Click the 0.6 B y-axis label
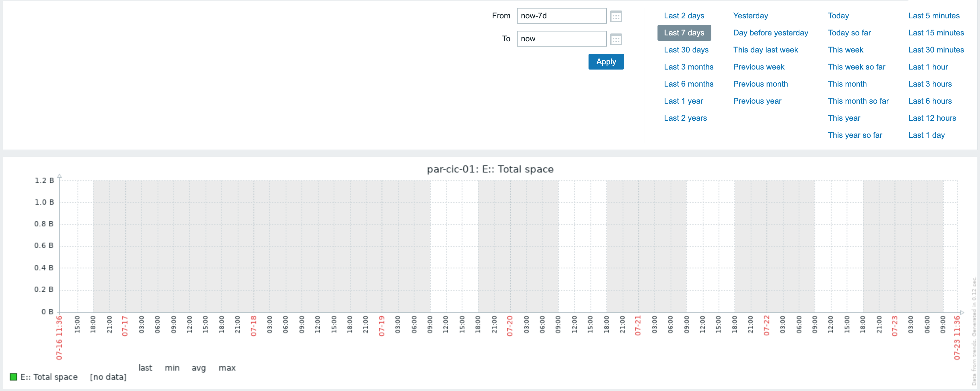 pyautogui.click(x=44, y=246)
